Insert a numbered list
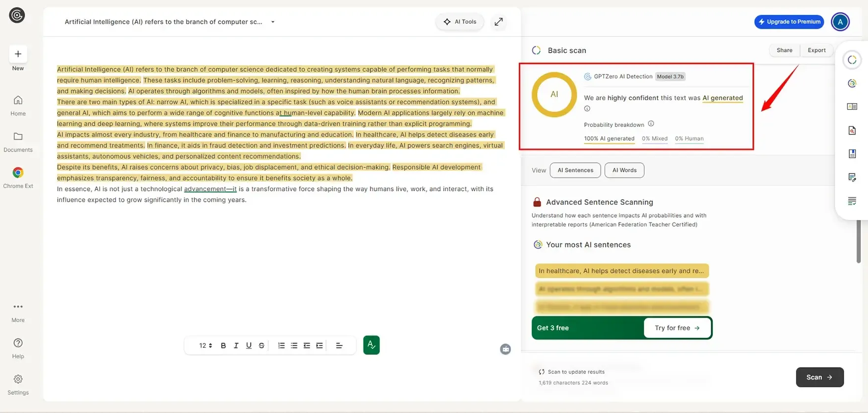Screen dimensions: 868x413 [x=281, y=345]
